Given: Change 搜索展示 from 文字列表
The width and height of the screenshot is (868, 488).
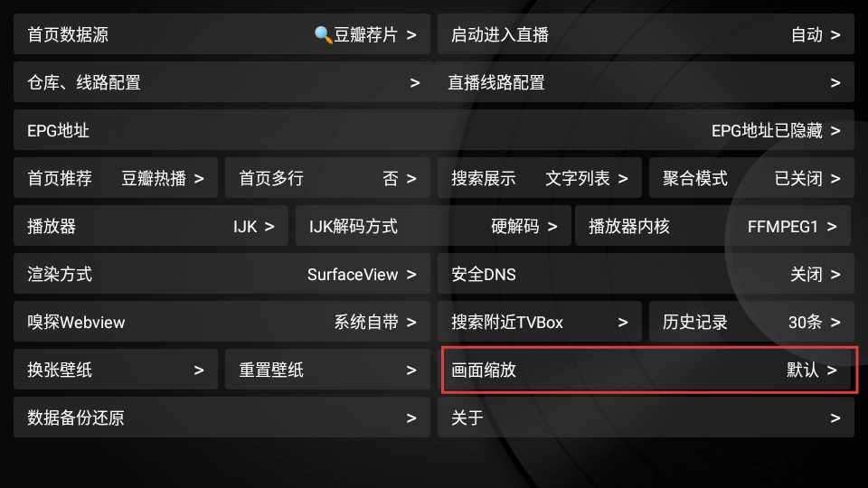Looking at the screenshot, I should [x=540, y=178].
